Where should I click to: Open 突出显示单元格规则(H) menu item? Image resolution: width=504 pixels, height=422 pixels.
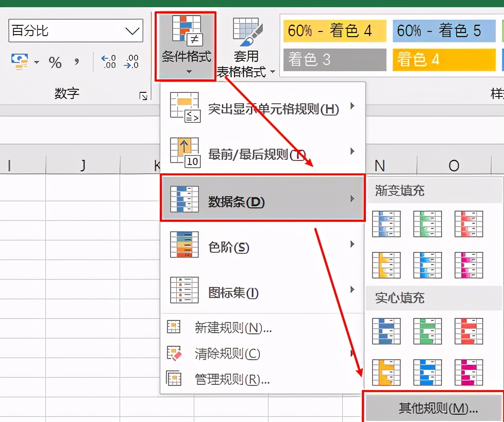[263, 107]
